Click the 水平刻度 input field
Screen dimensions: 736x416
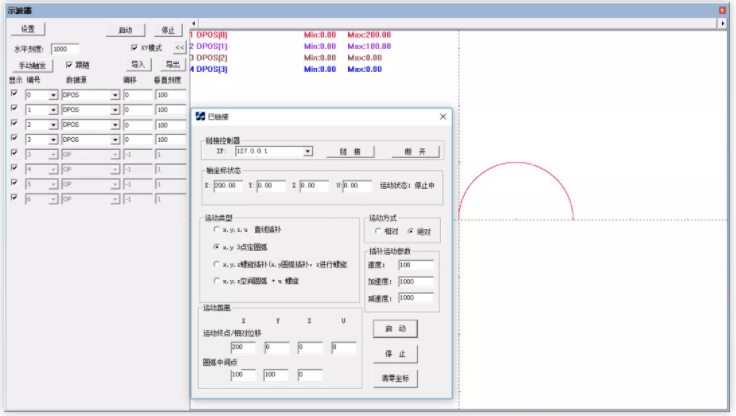[65, 49]
